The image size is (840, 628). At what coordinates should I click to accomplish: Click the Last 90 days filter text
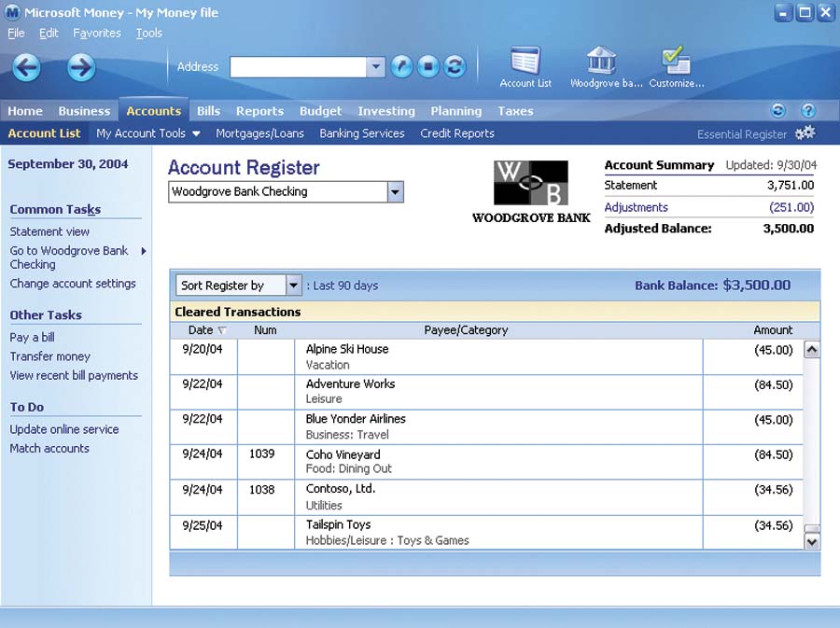[x=345, y=286]
